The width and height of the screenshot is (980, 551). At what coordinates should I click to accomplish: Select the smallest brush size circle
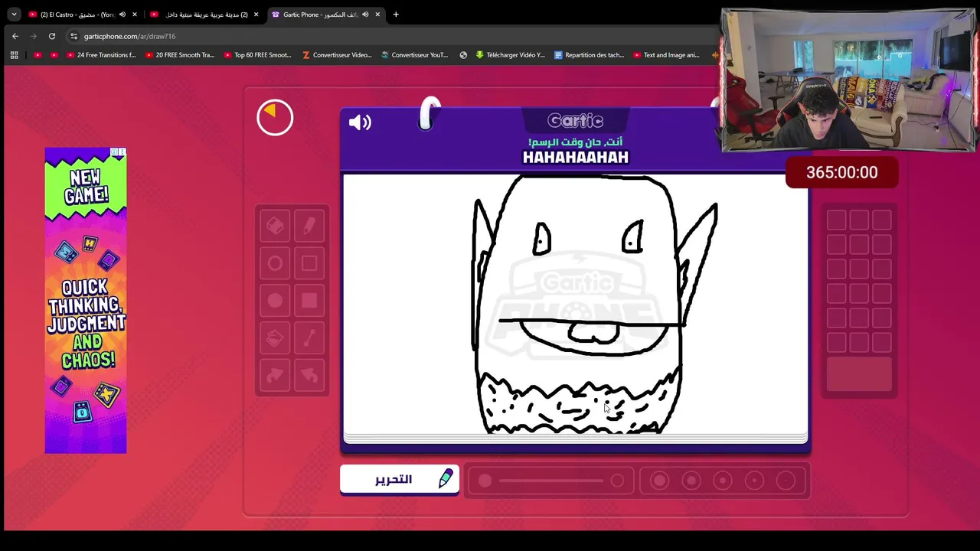click(x=786, y=481)
